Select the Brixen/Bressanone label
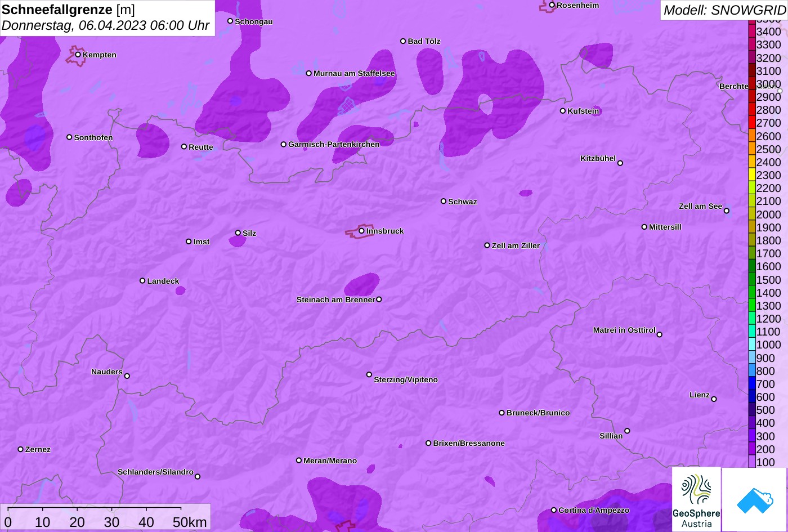Screen dimensions: 788x532 click(469, 443)
